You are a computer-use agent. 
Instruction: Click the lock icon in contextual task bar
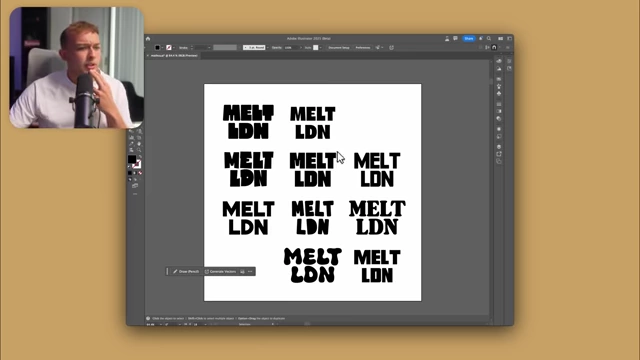point(242,271)
